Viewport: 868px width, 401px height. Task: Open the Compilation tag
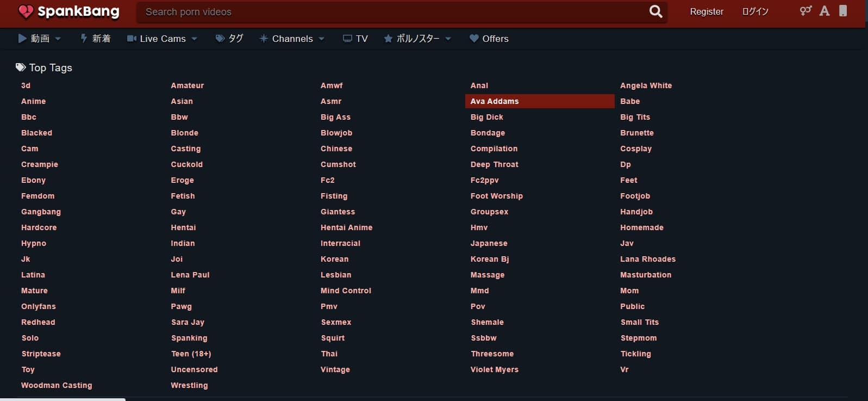pyautogui.click(x=494, y=149)
